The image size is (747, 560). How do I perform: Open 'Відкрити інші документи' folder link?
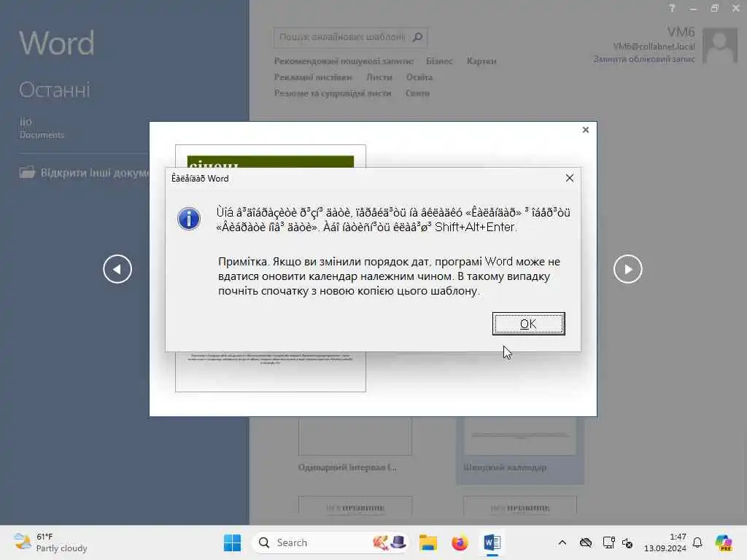point(85,172)
